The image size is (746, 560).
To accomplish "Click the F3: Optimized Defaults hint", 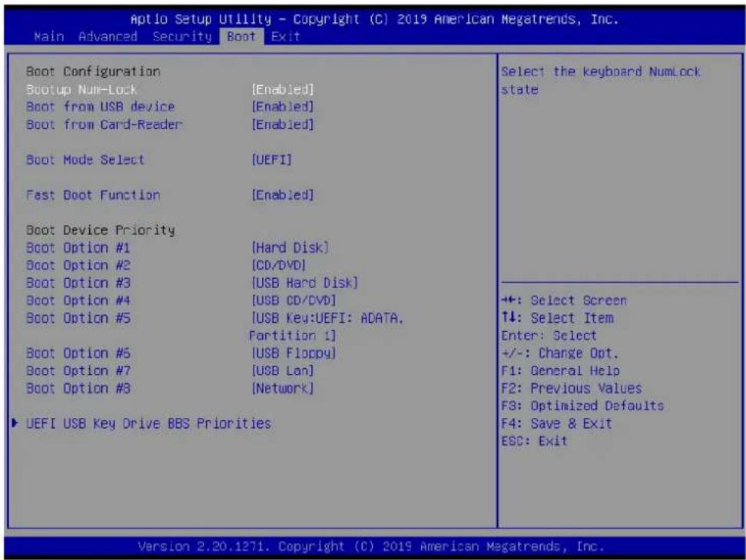I will (582, 406).
